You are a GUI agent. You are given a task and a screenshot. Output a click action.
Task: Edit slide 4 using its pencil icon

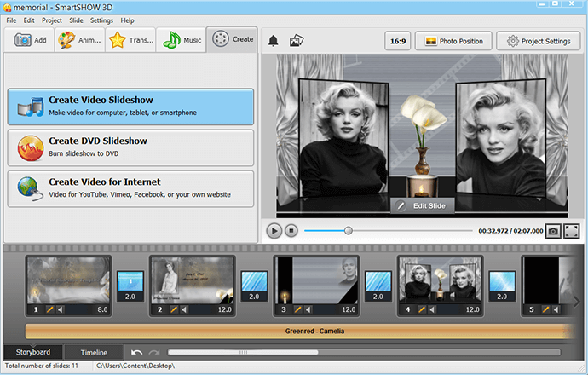click(x=422, y=309)
